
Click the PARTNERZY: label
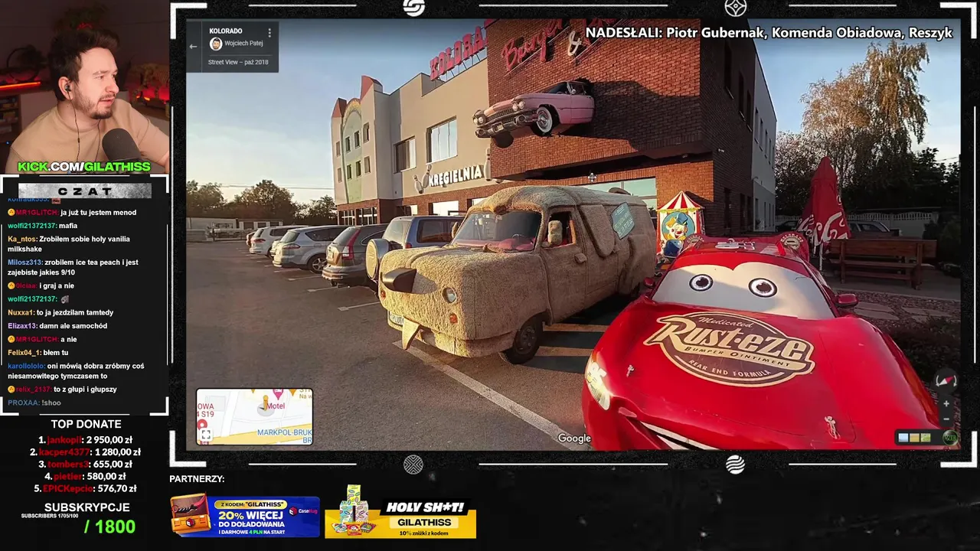(x=197, y=479)
